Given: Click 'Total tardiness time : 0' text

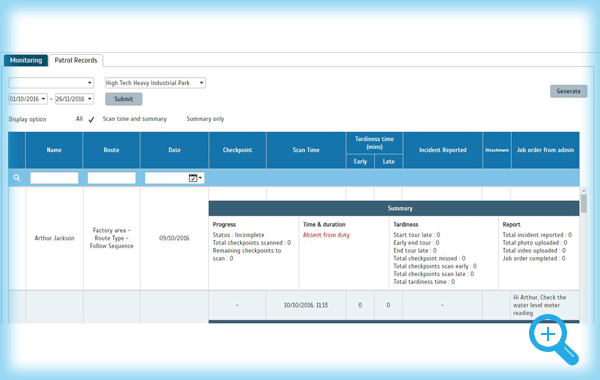Looking at the screenshot, I should click(424, 282).
